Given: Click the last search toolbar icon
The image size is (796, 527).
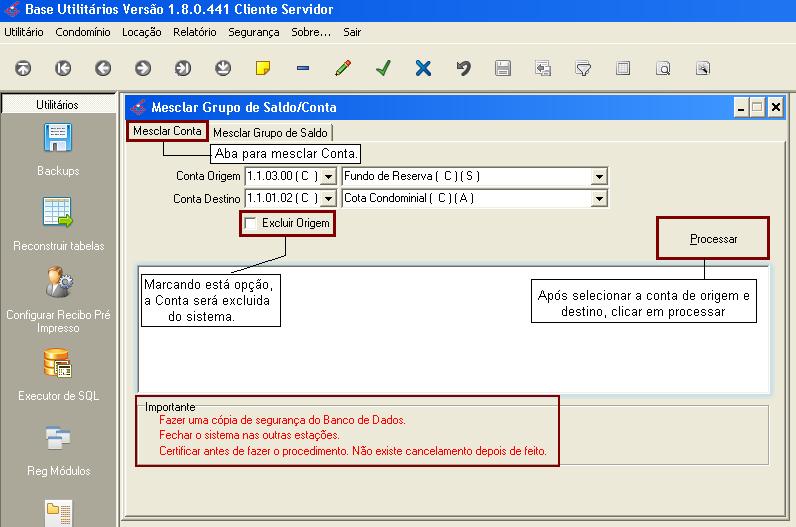Looking at the screenshot, I should [703, 68].
